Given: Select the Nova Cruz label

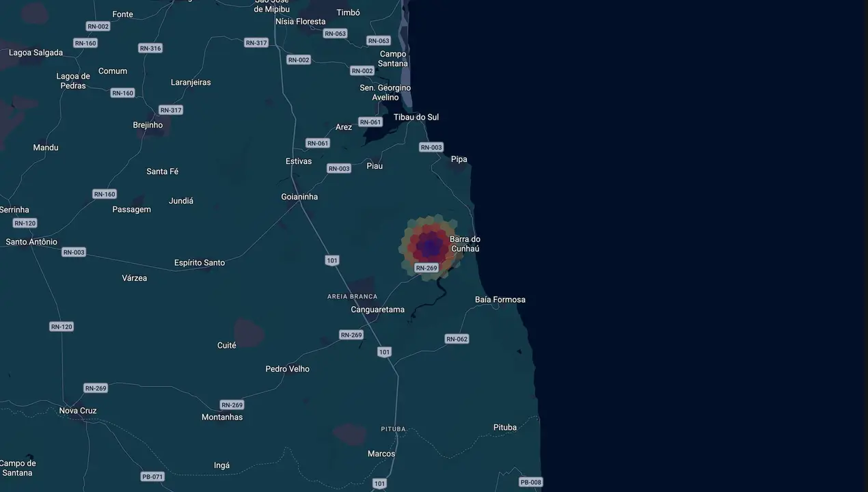Looking at the screenshot, I should tap(78, 411).
